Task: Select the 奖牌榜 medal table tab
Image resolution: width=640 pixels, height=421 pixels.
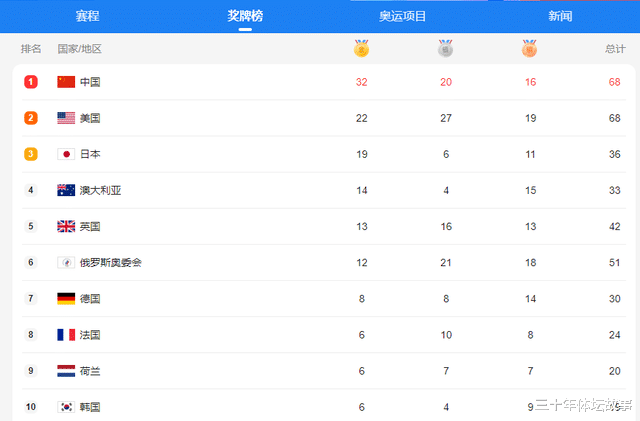Action: point(245,16)
